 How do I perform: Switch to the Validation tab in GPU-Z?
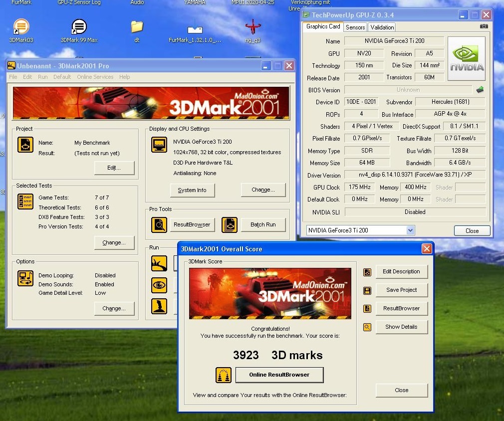coord(382,27)
